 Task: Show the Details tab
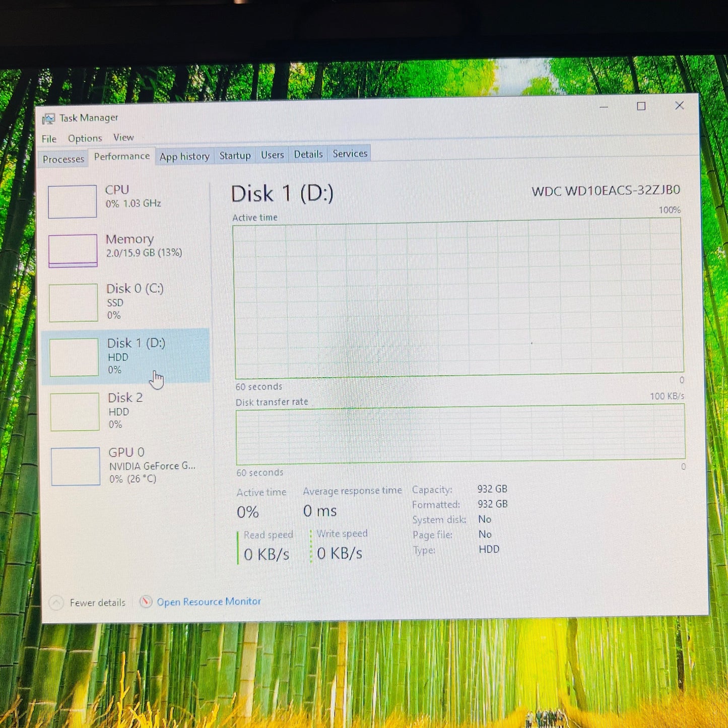click(308, 155)
